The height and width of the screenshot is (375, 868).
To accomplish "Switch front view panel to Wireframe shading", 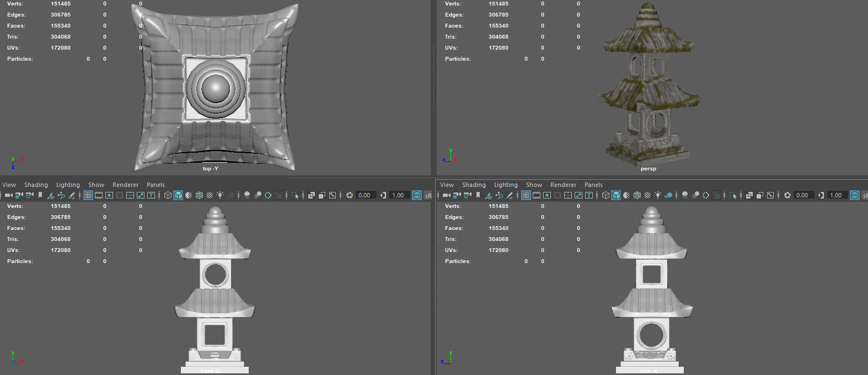I will 168,195.
